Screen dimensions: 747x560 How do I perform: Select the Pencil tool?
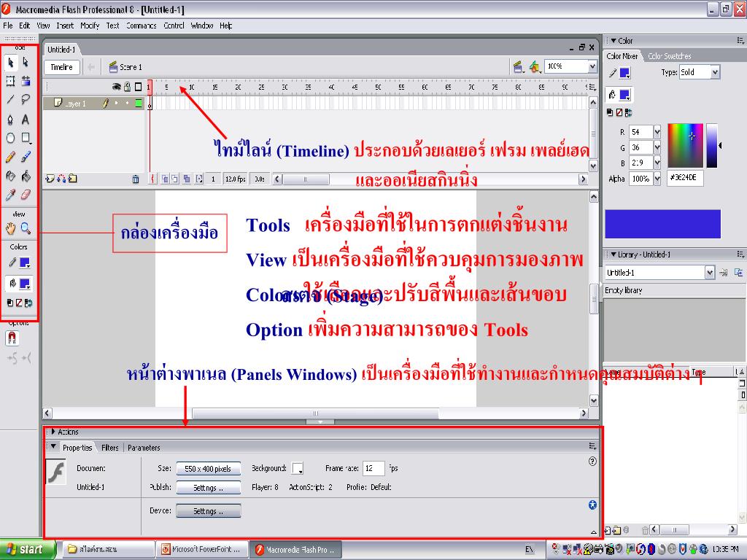point(10,157)
